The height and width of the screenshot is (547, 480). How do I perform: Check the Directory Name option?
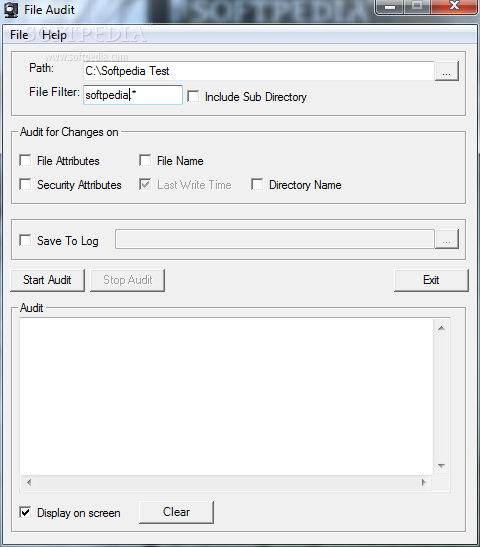pos(257,185)
